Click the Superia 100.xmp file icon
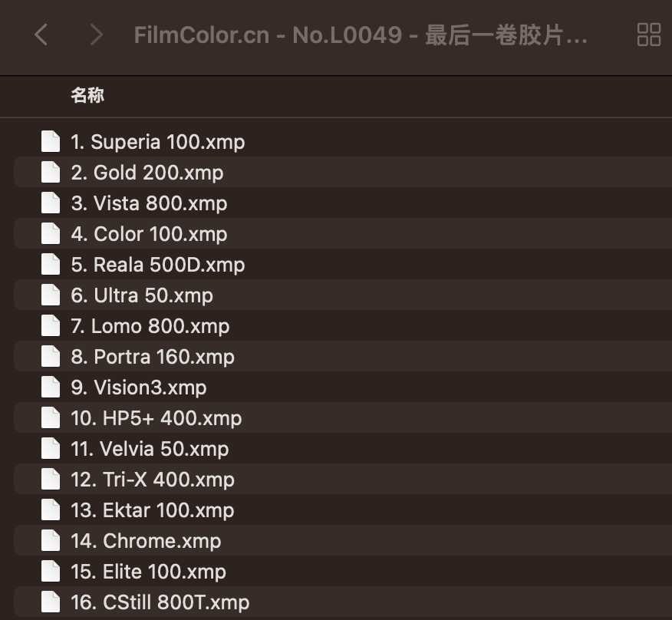This screenshot has width=672, height=620. 51,142
